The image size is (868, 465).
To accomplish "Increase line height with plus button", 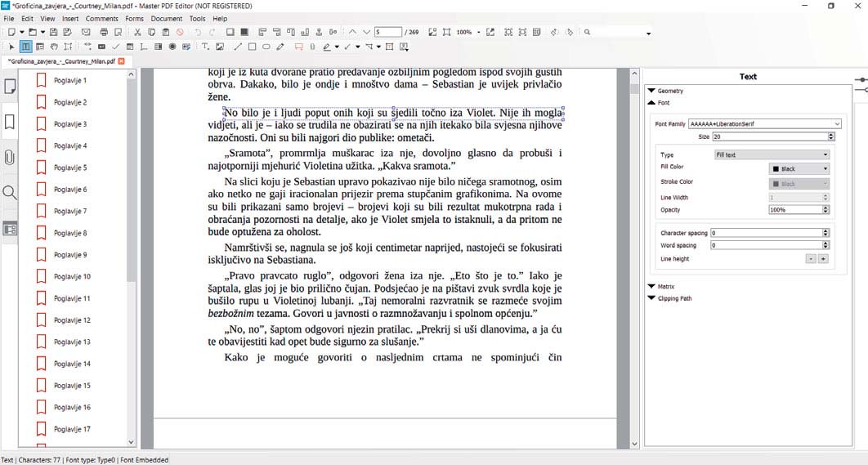I will tap(823, 258).
